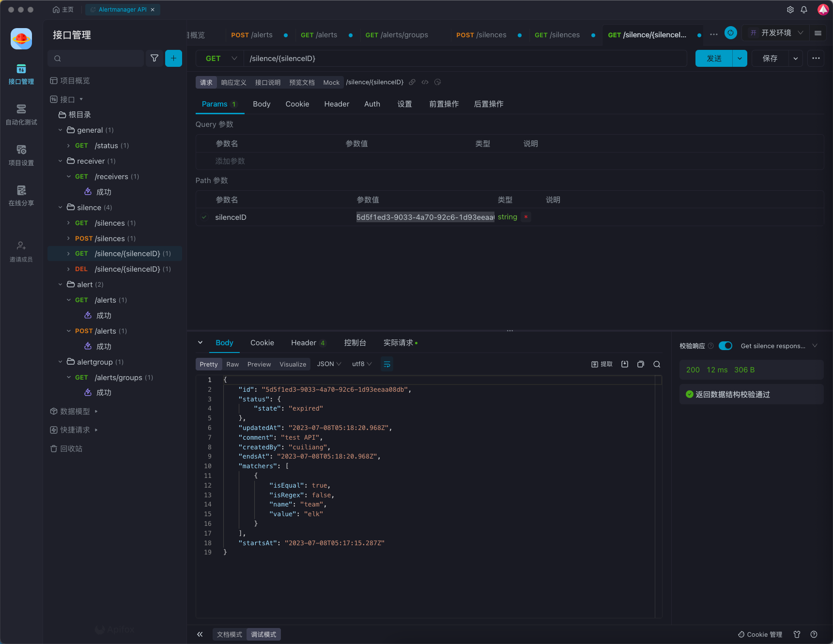
Task: Click the 发送 send button
Action: tap(714, 59)
